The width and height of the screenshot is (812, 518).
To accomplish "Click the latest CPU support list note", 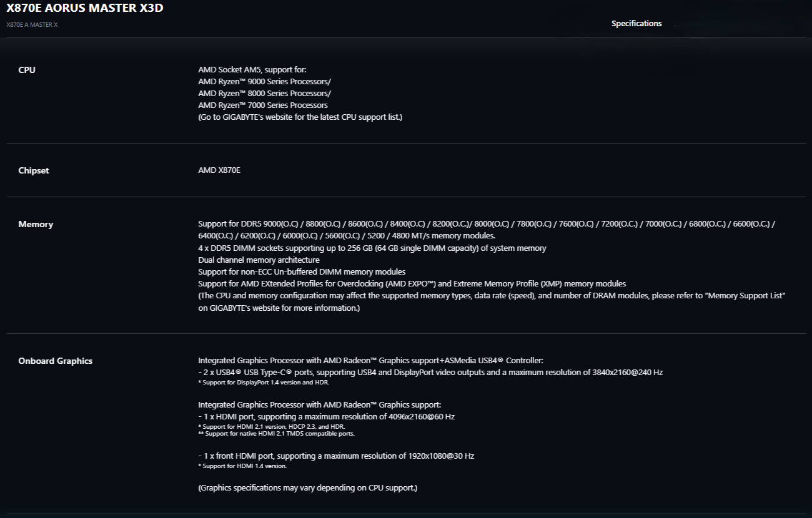I will tap(300, 117).
